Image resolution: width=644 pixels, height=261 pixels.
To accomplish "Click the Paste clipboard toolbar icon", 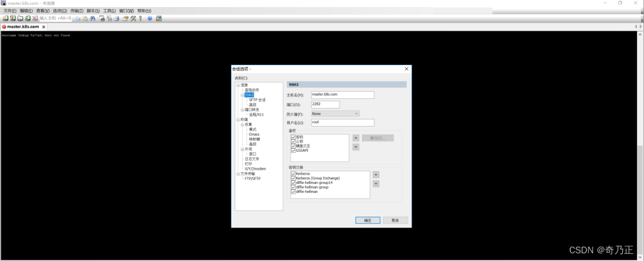I will 86,19.
